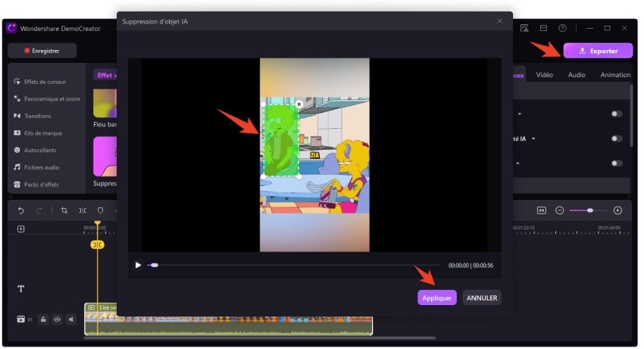
Task: Toggle lock on video track 01
Action: click(43, 319)
